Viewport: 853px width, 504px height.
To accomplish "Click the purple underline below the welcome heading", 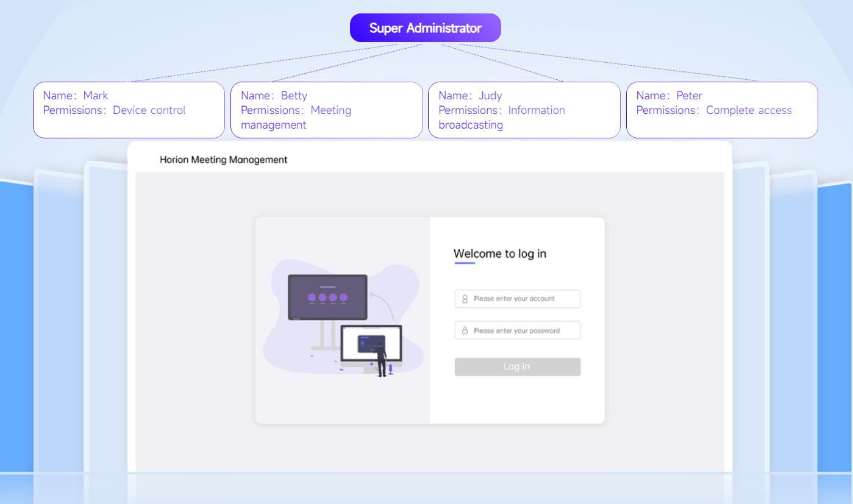I will (465, 262).
